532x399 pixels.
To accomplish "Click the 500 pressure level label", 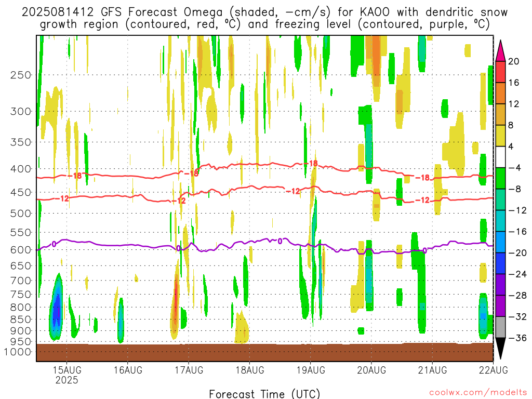I will pos(21,214).
